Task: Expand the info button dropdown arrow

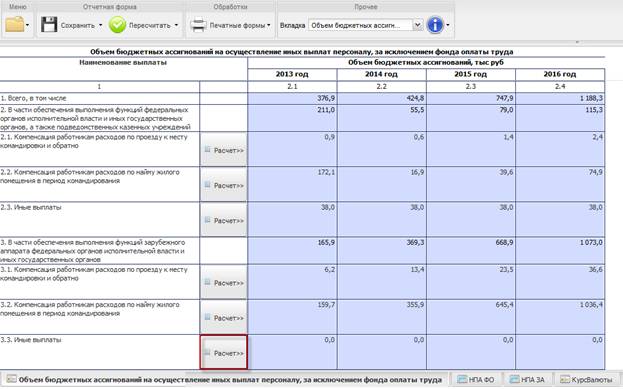Action: point(448,25)
